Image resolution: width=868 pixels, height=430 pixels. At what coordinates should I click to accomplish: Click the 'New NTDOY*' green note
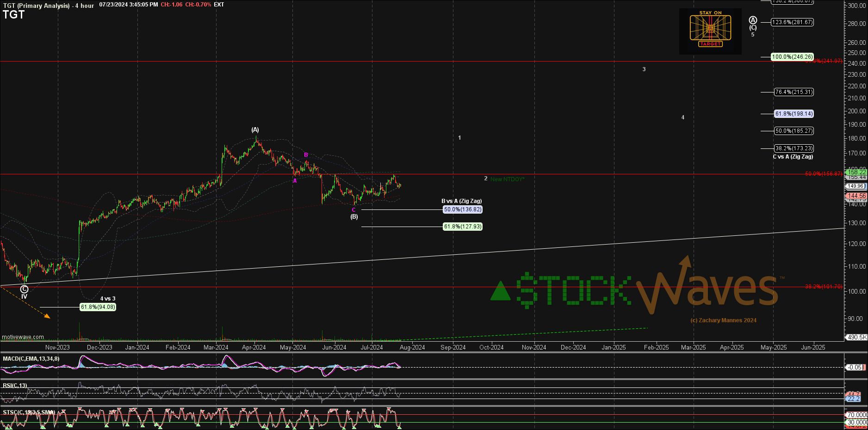click(508, 179)
